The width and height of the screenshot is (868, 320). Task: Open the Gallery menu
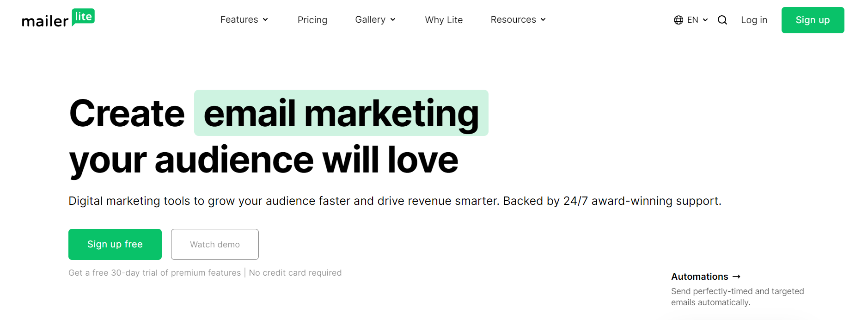click(375, 20)
